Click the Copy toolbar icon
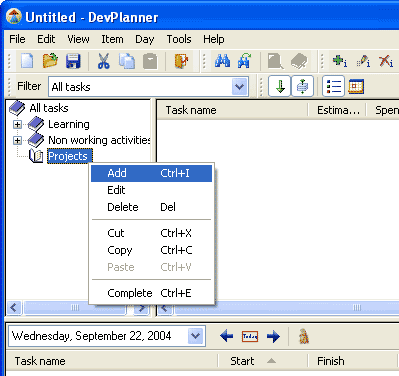Screen dimensions: 399x376 127,61
